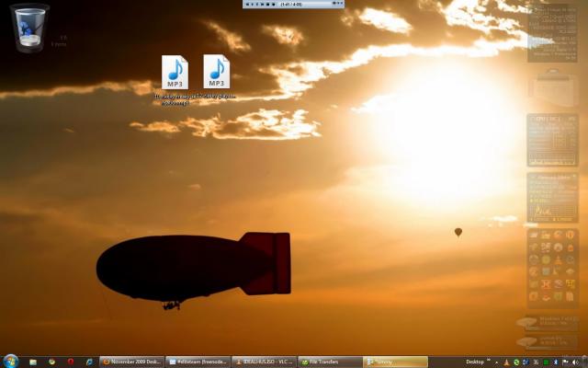Open the volume speaker tray icon
This screenshot has height=368, width=588.
click(x=574, y=362)
